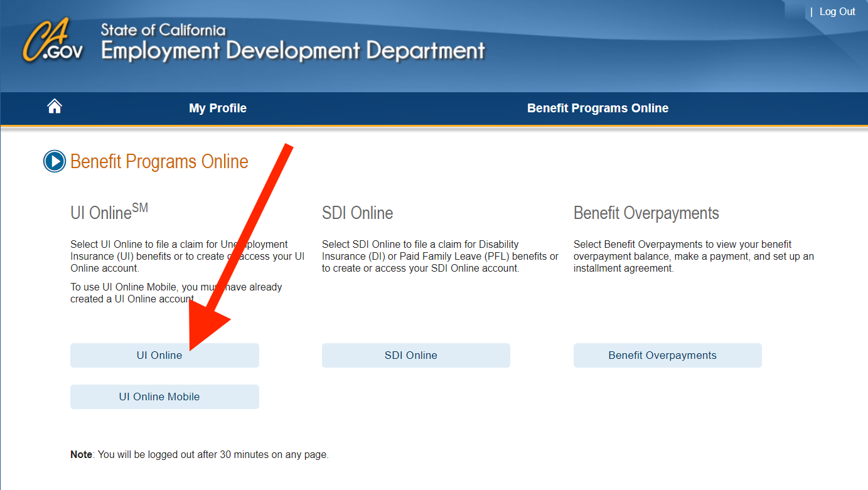
Task: Click the note about 30 minute logout
Action: (200, 455)
